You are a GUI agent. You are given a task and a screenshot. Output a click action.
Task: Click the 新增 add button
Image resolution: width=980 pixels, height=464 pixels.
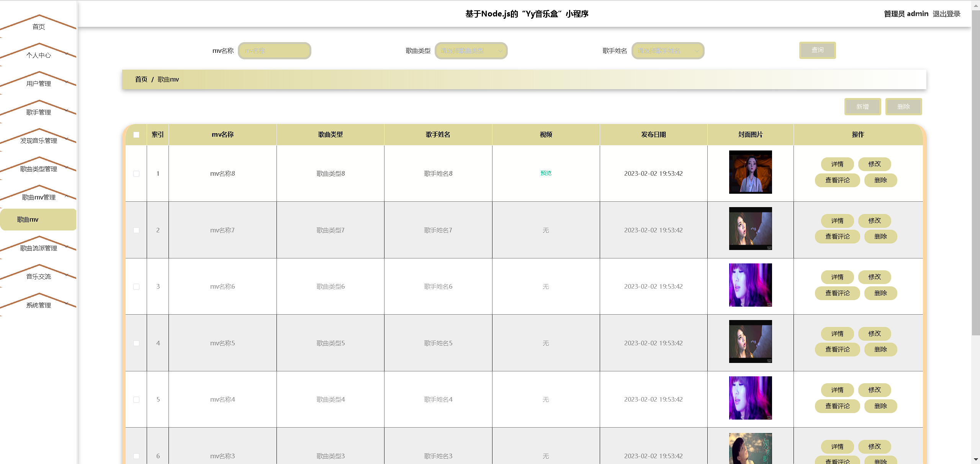point(862,106)
